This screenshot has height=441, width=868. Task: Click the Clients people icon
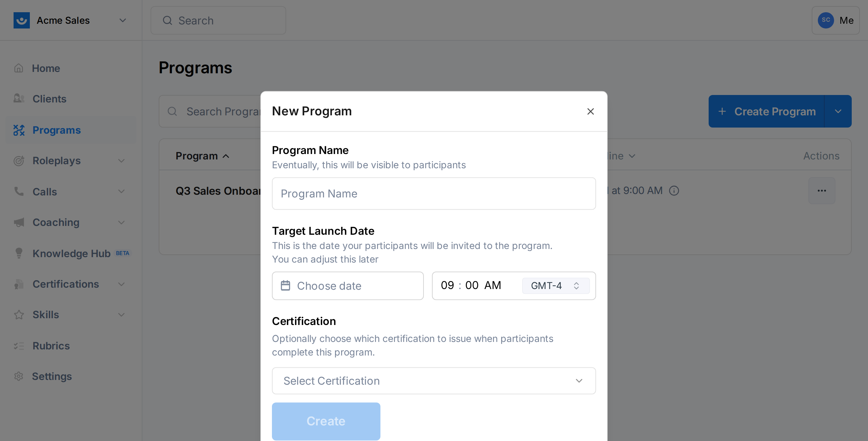coord(19,99)
